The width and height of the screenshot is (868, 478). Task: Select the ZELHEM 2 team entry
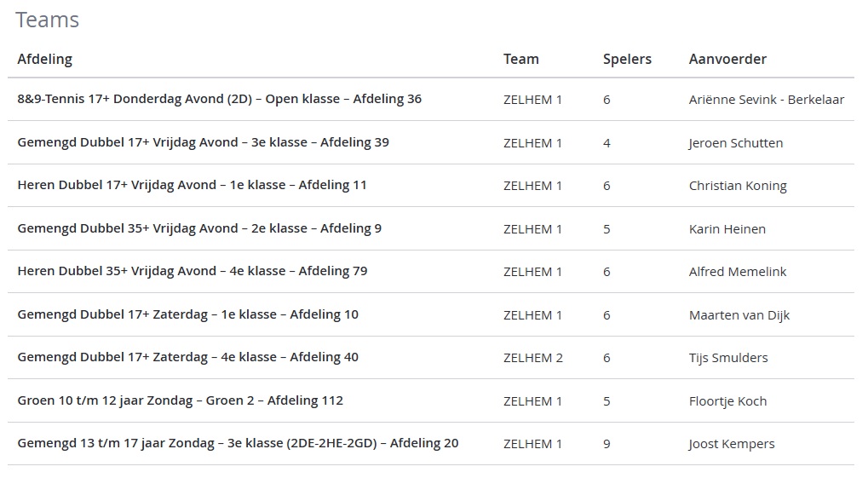pos(532,358)
